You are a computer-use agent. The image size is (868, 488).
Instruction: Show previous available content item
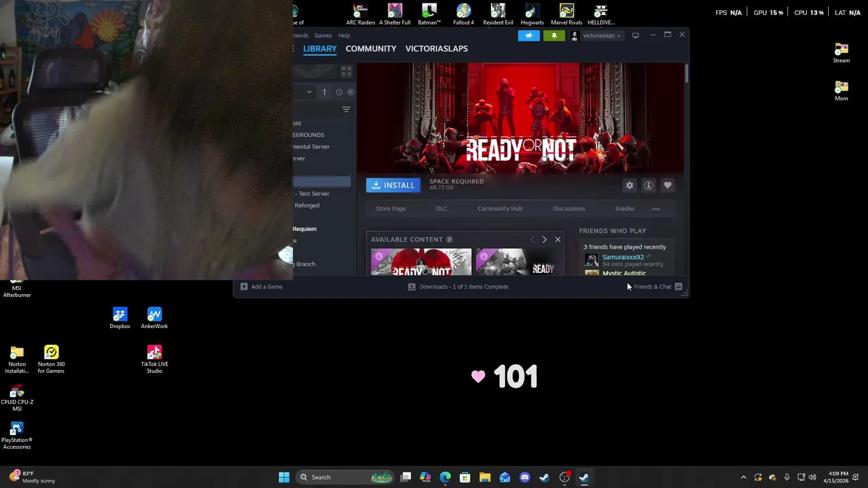click(x=532, y=239)
